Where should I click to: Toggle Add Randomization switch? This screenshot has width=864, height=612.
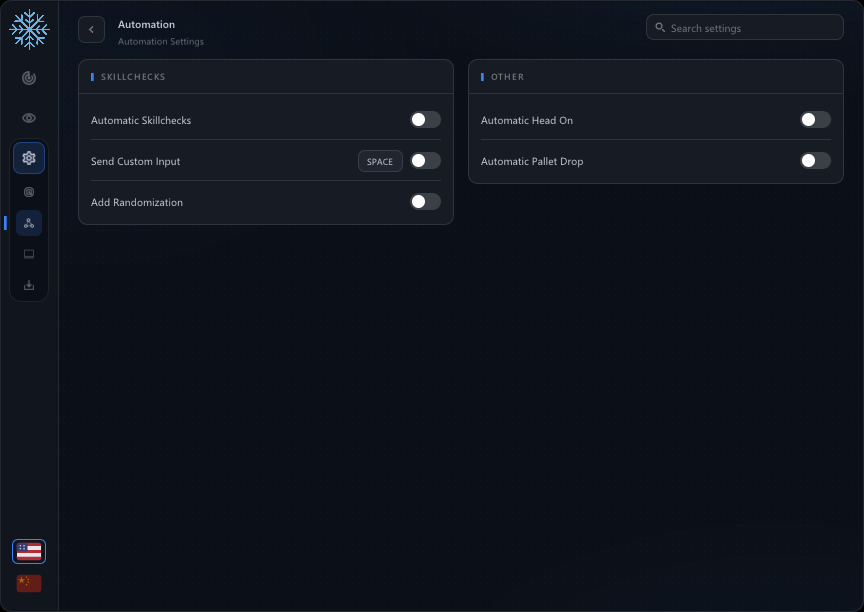425,202
